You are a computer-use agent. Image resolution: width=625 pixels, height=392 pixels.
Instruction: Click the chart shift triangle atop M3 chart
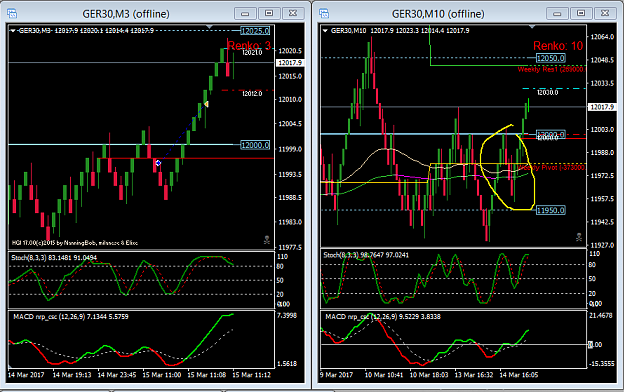pyautogui.click(x=209, y=27)
